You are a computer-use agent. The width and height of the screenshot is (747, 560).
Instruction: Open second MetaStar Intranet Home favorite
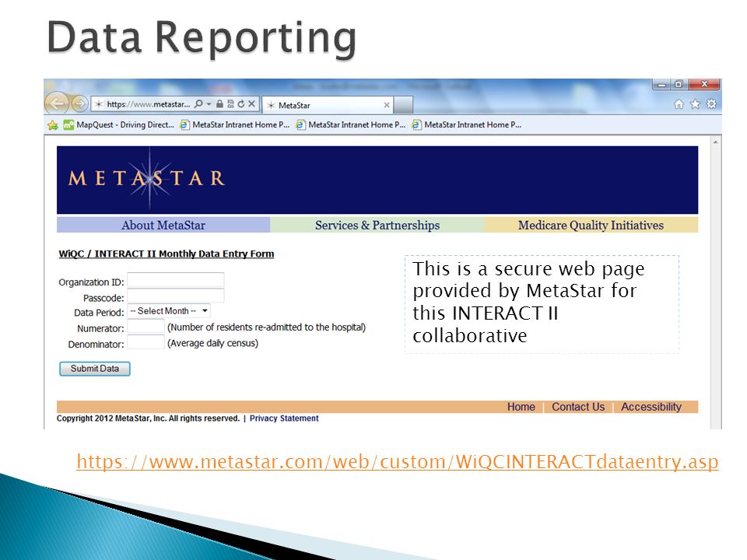coord(351,124)
